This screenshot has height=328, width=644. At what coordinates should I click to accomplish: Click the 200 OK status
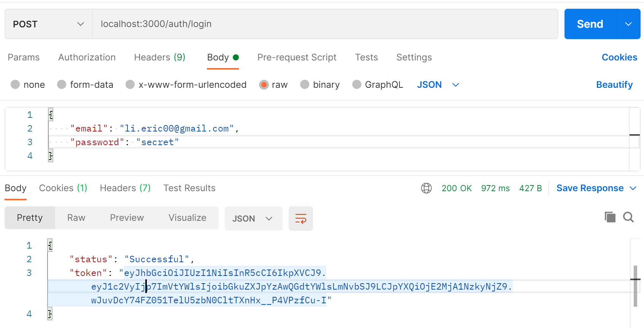coord(456,188)
